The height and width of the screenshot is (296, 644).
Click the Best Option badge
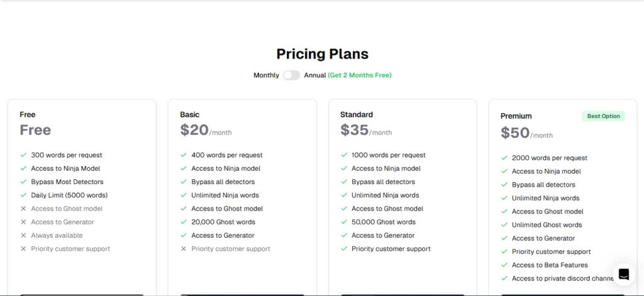click(603, 116)
